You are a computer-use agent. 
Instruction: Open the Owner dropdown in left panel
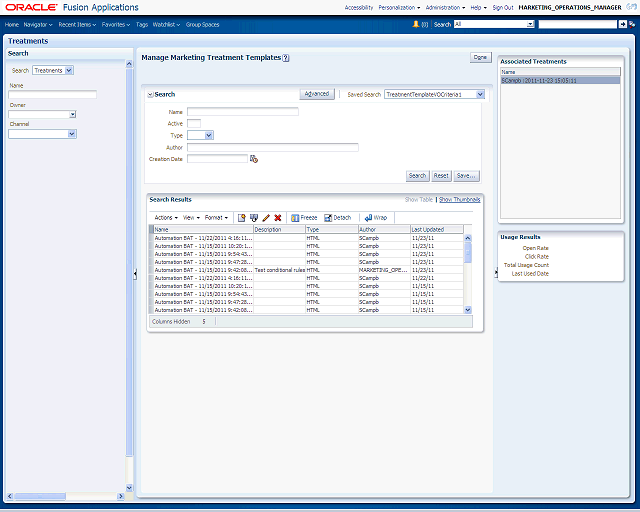point(73,115)
